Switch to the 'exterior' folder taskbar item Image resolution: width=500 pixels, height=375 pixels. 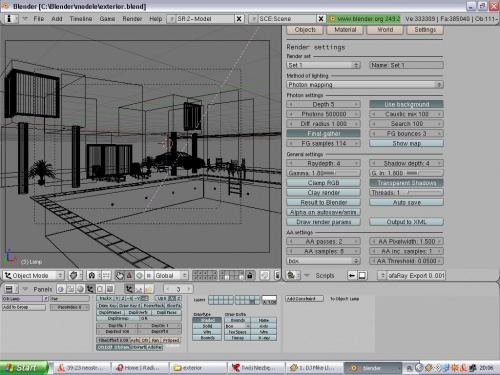tap(198, 368)
